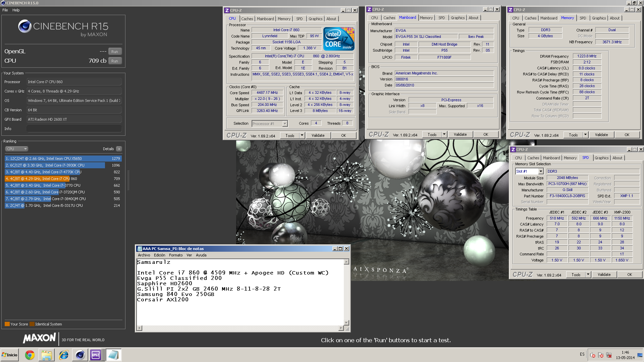Click the volume muted tray icon
Image resolution: width=644 pixels, height=362 pixels.
[593, 355]
